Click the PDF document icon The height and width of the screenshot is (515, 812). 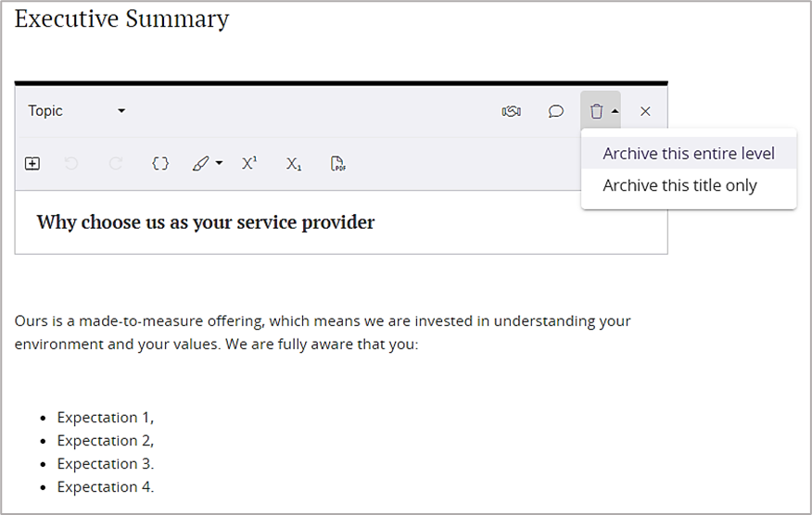coord(338,164)
